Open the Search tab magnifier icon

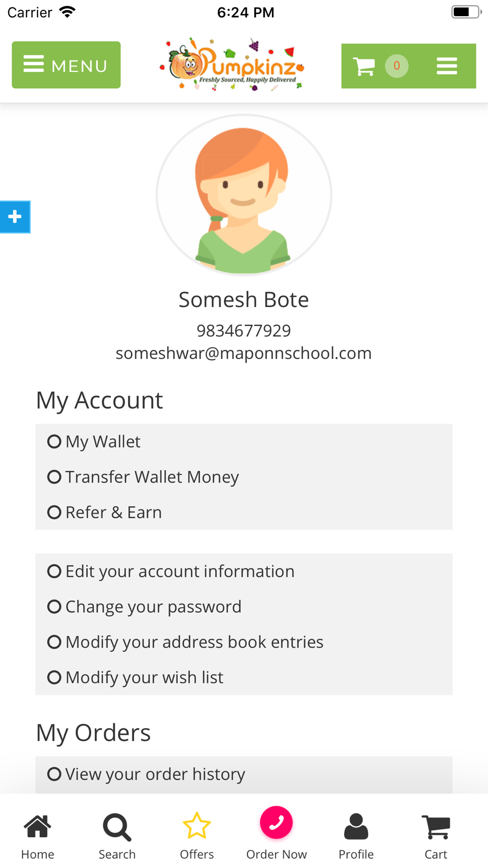point(117,827)
